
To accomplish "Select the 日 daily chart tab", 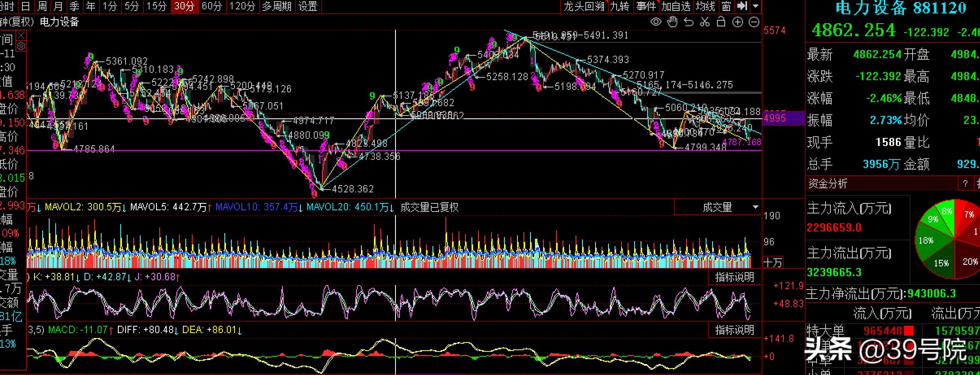I will (26, 6).
